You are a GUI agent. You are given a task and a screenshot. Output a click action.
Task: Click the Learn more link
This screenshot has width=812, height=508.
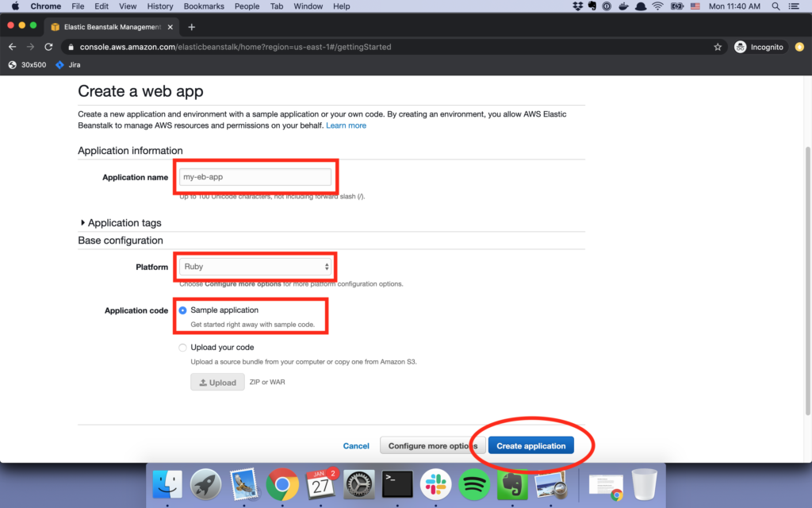(x=347, y=125)
